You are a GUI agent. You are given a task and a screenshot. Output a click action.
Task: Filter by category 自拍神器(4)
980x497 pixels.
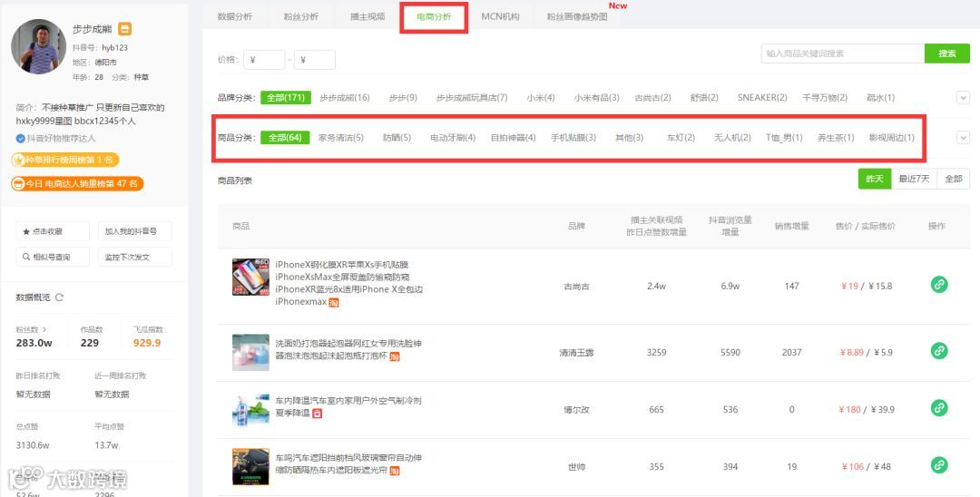(x=513, y=138)
